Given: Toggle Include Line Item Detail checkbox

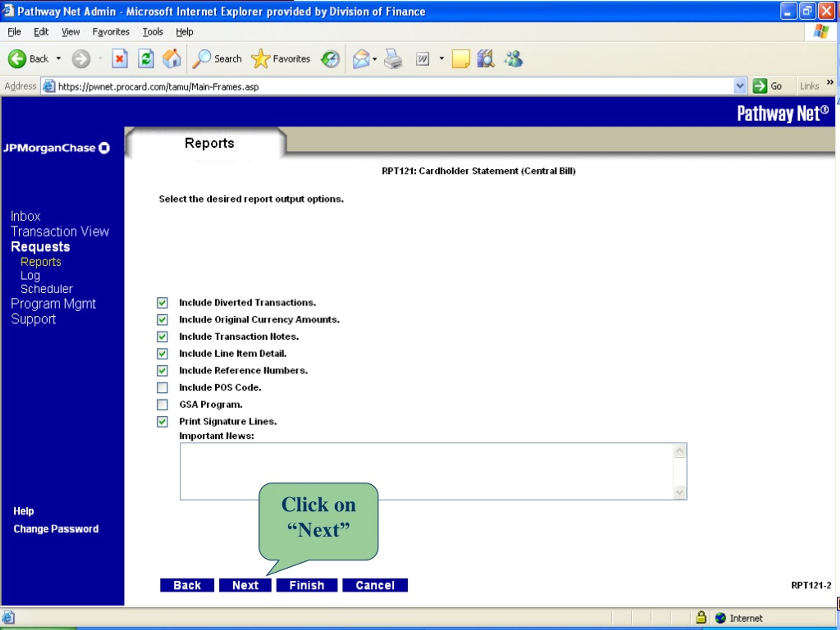Looking at the screenshot, I should click(x=162, y=353).
